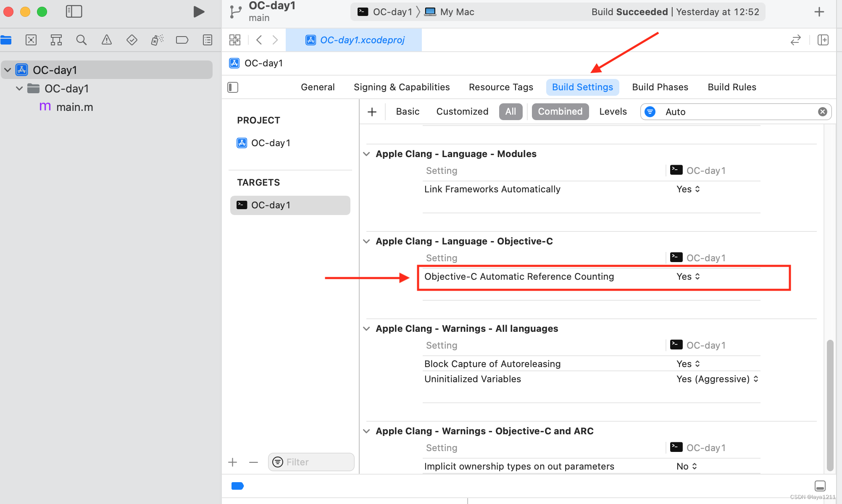Open the breakpoint navigator
The image size is (842, 504).
182,40
